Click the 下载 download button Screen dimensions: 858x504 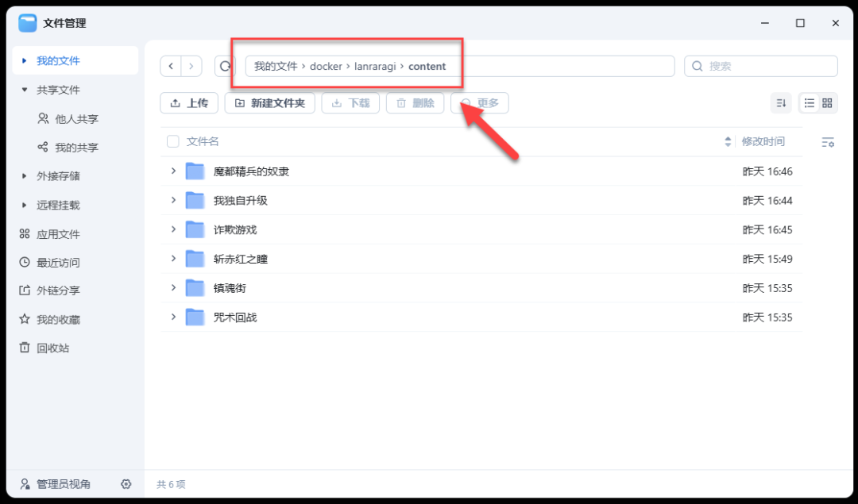click(351, 102)
